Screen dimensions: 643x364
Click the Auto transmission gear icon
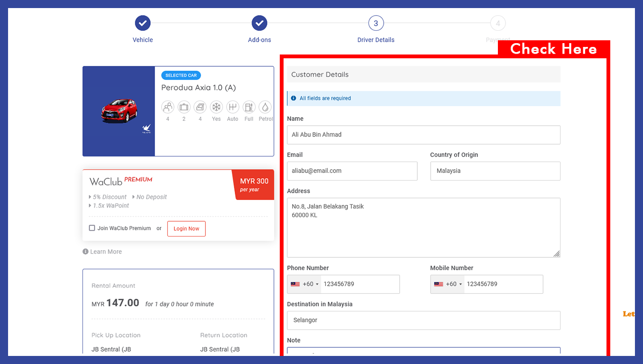tap(232, 107)
